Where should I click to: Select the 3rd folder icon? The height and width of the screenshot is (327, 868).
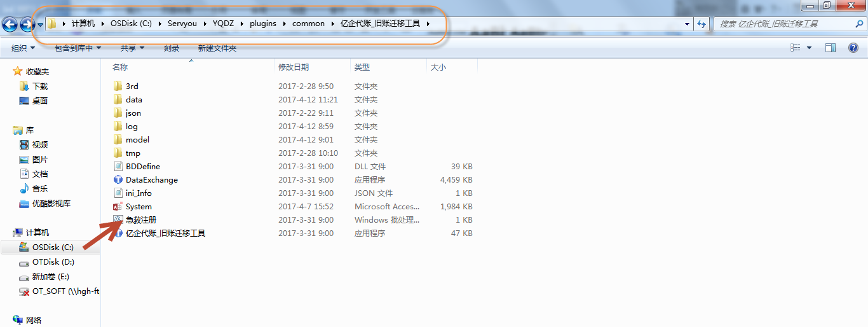tap(118, 86)
